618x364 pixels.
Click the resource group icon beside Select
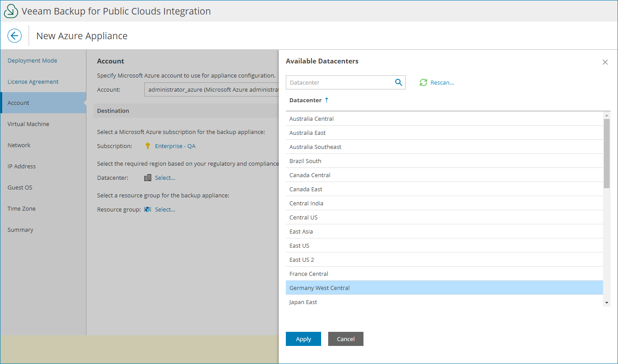click(x=147, y=209)
